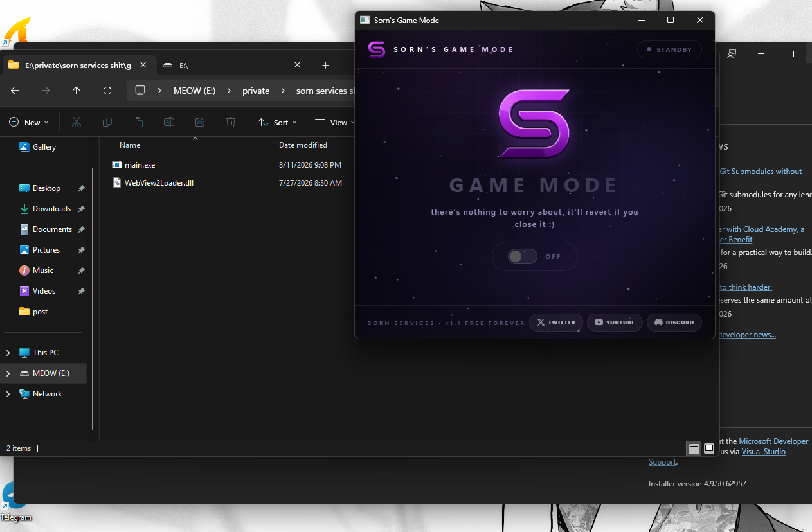Open the developer news link in installer
Viewport: 812px width, 532px height.
[748, 335]
